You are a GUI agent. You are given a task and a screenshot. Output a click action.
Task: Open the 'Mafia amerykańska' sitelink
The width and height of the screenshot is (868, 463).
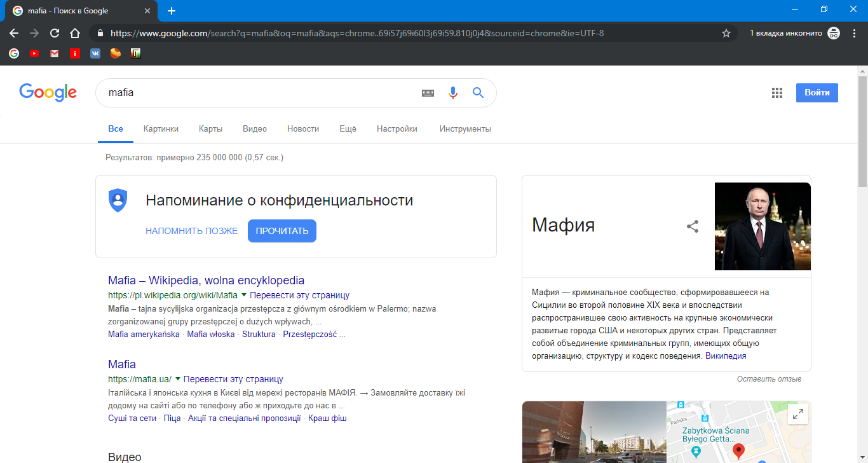tap(144, 334)
